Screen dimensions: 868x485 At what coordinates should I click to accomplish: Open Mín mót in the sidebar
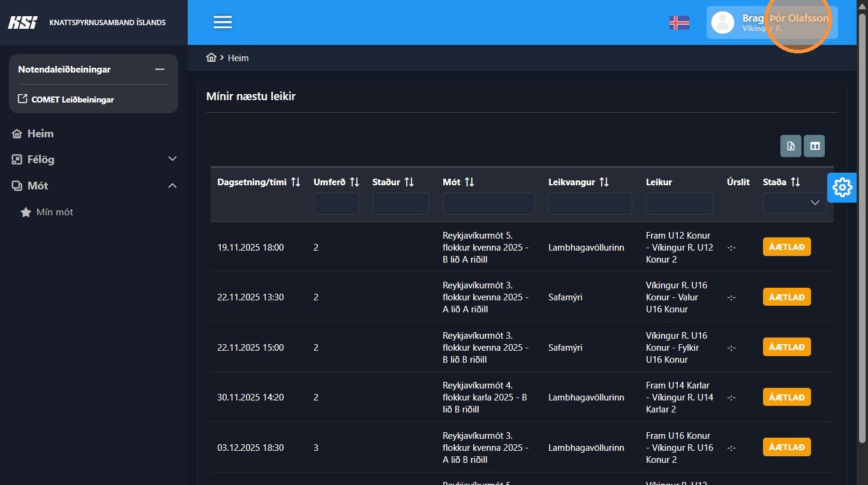coord(55,212)
